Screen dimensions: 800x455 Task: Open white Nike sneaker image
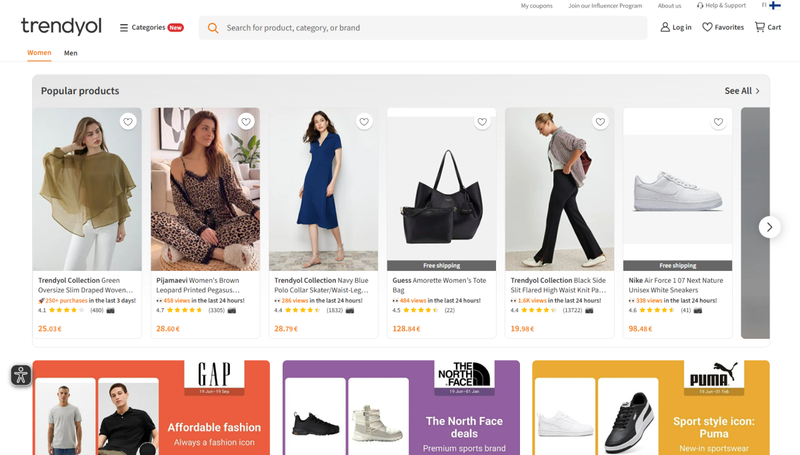[x=678, y=189]
